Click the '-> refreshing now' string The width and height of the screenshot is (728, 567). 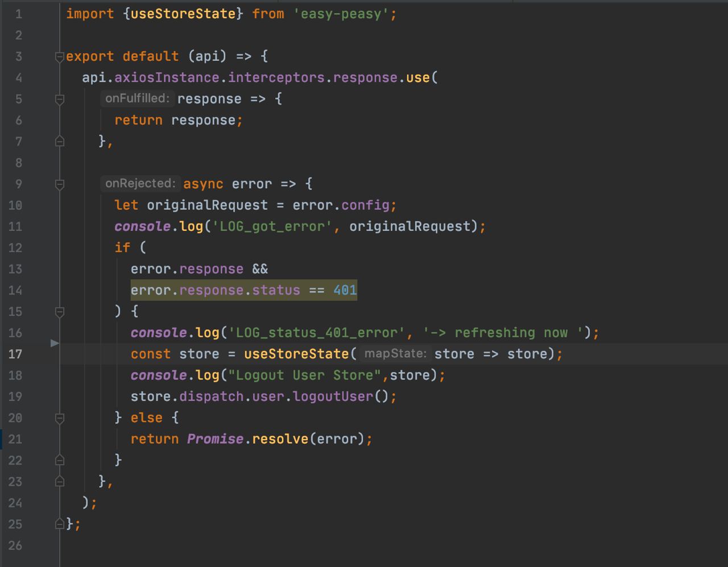pyautogui.click(x=503, y=333)
